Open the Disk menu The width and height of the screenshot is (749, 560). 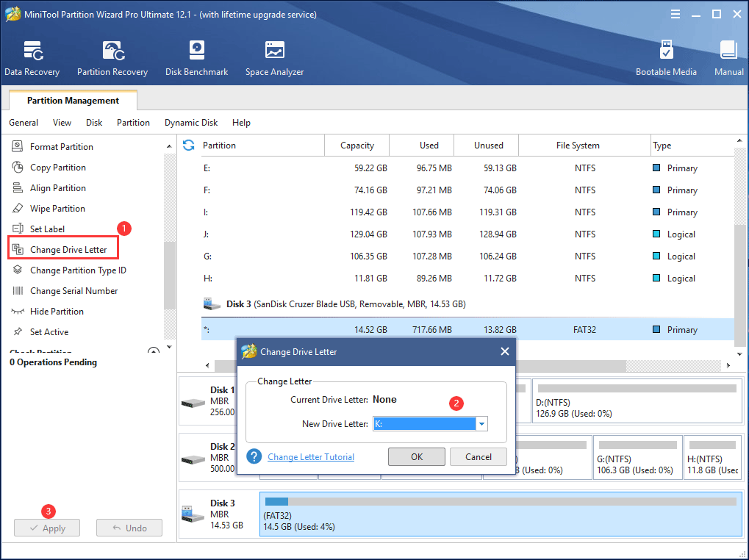94,123
